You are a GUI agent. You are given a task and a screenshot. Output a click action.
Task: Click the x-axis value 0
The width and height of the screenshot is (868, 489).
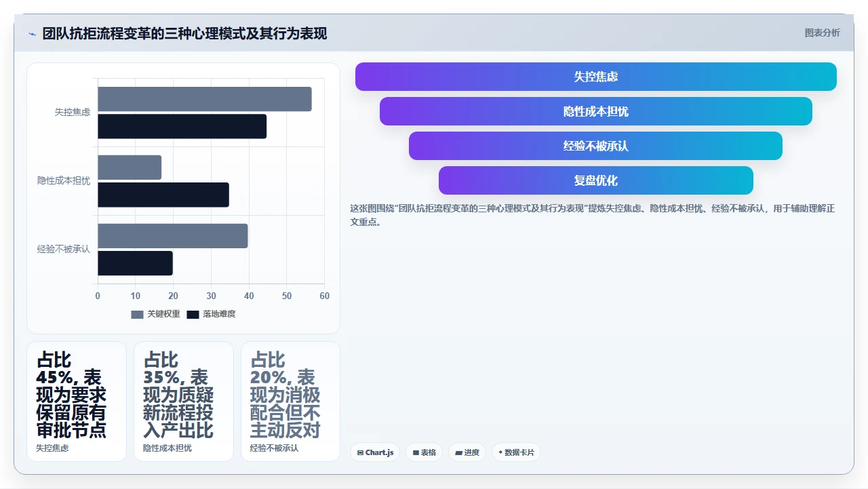(98, 296)
